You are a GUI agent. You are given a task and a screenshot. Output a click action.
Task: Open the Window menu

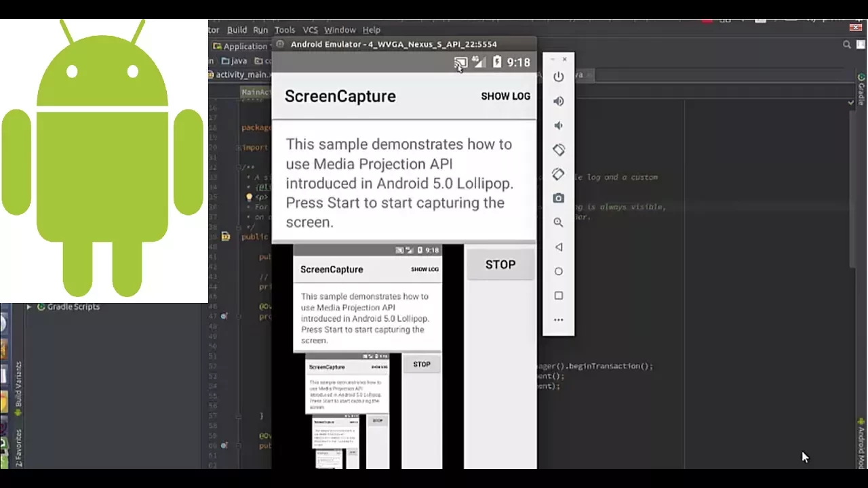click(340, 30)
